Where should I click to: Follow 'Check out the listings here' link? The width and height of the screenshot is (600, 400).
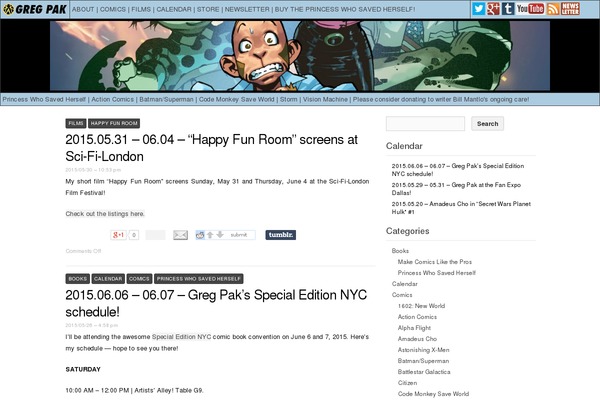point(105,214)
